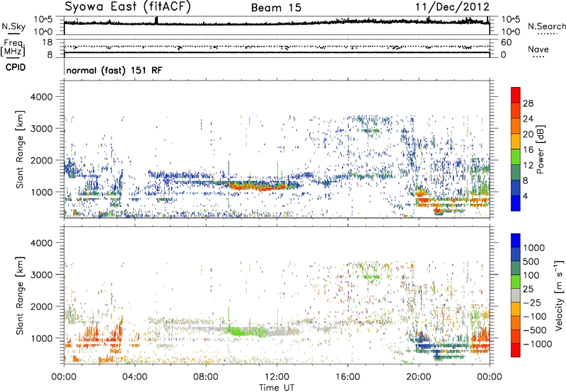The height and width of the screenshot is (392, 566).
Task: Pick the blue Velocity segment above 1000
Action: coord(516,241)
